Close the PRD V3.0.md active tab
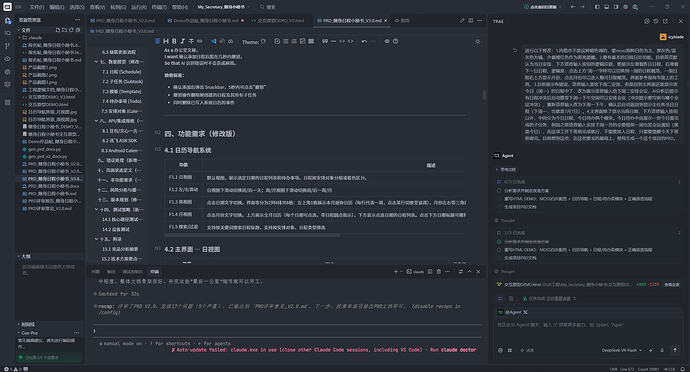Image resolution: width=690 pixels, height=372 pixels. click(x=386, y=20)
